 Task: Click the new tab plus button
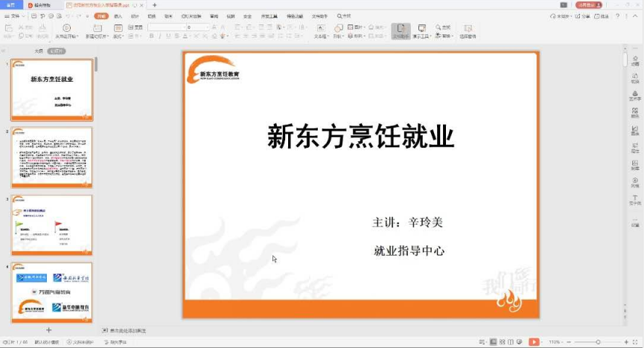[154, 5]
